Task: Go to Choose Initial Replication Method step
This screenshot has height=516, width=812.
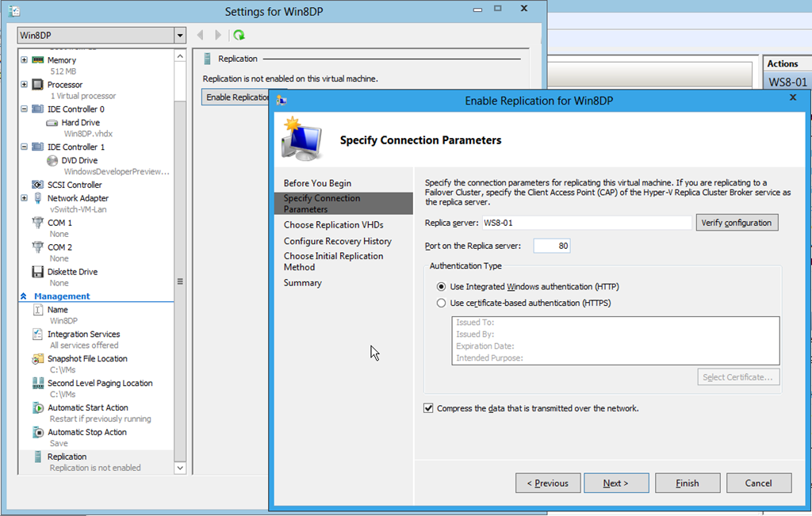Action: [x=334, y=262]
